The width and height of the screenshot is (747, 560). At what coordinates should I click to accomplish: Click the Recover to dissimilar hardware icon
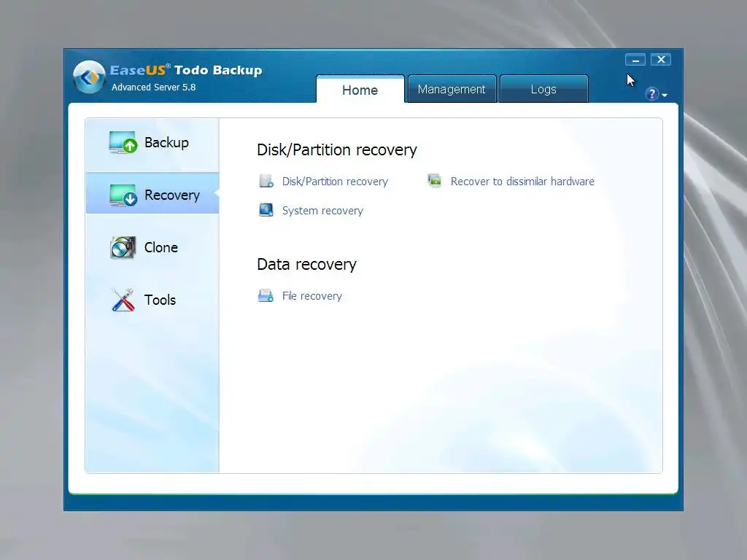click(x=434, y=181)
